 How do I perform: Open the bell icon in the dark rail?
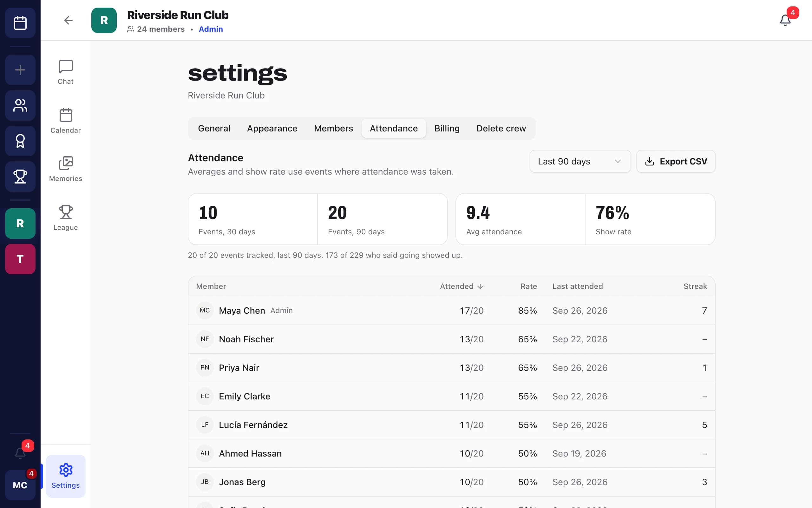20,453
